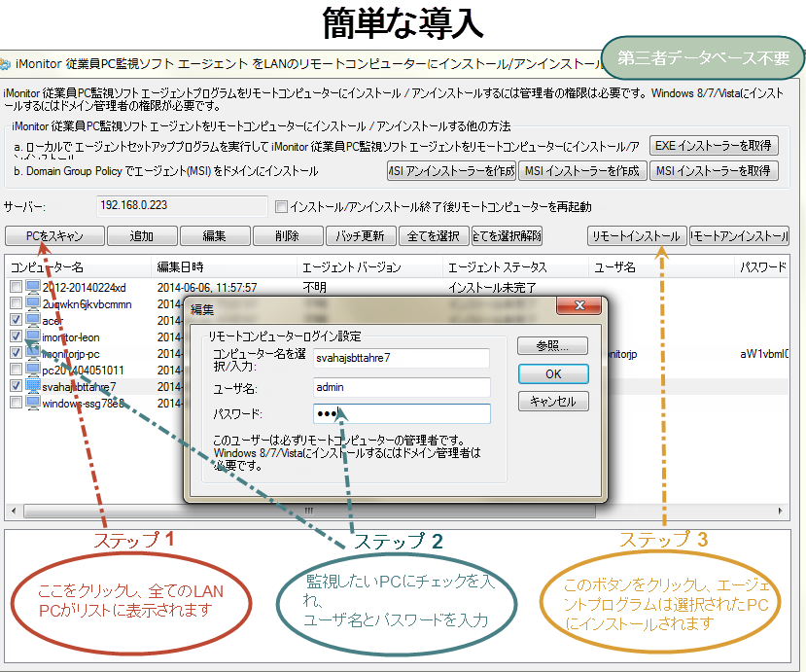
Task: Click the 削除 button
Action: tap(288, 236)
